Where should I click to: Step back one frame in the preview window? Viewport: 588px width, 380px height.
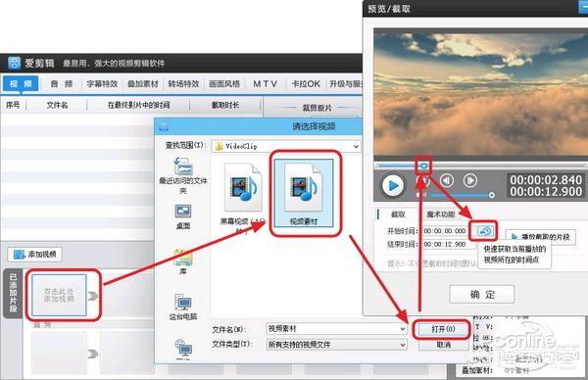point(447,180)
